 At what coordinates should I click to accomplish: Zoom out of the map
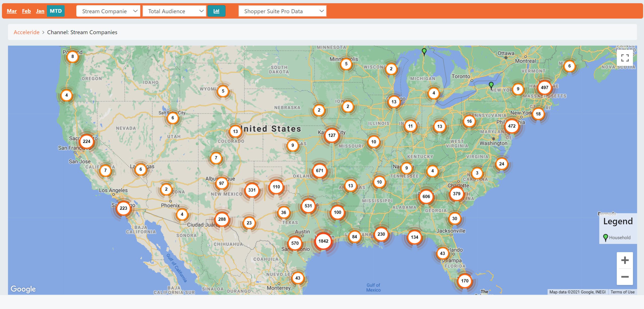pyautogui.click(x=625, y=277)
